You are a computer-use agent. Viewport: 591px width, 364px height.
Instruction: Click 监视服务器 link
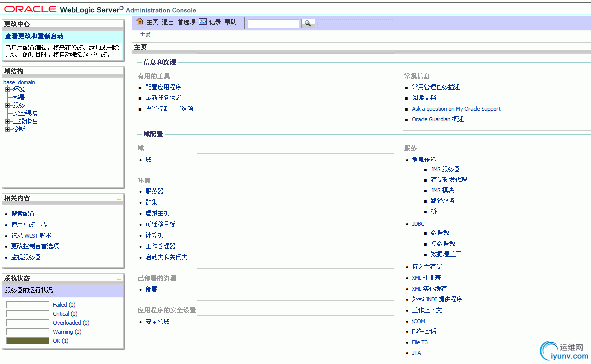(26, 257)
